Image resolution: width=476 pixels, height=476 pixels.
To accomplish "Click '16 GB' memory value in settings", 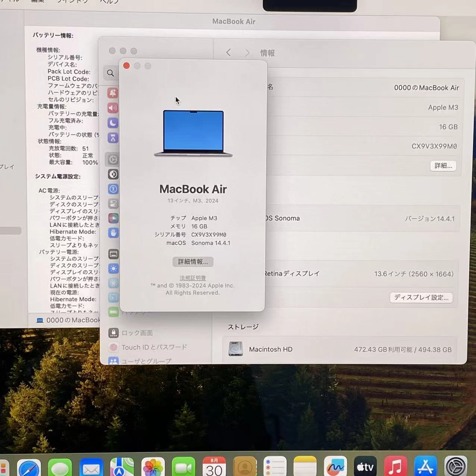I will [448, 127].
